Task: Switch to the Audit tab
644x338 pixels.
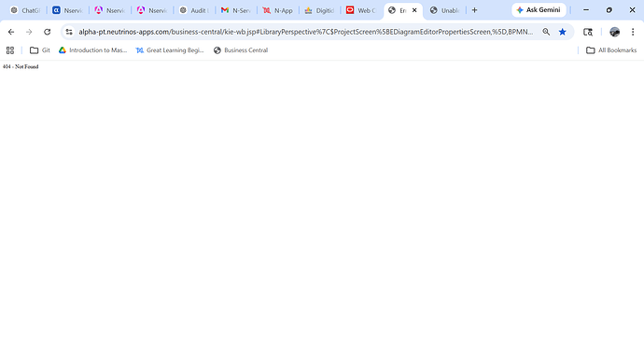Action: [194, 10]
